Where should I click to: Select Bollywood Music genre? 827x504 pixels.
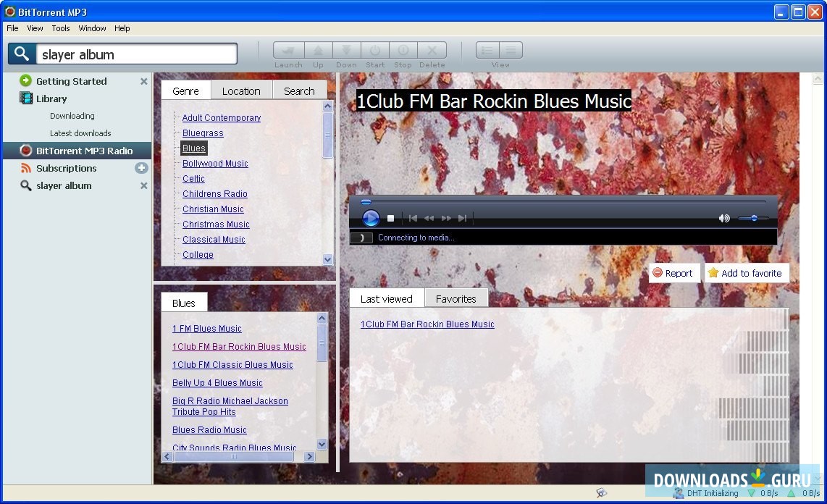[215, 164]
